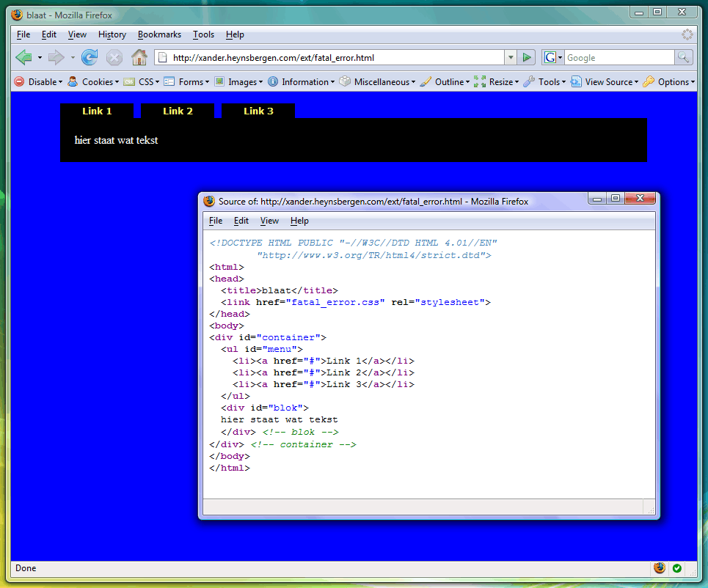Click the green Back arrow button

(23, 58)
